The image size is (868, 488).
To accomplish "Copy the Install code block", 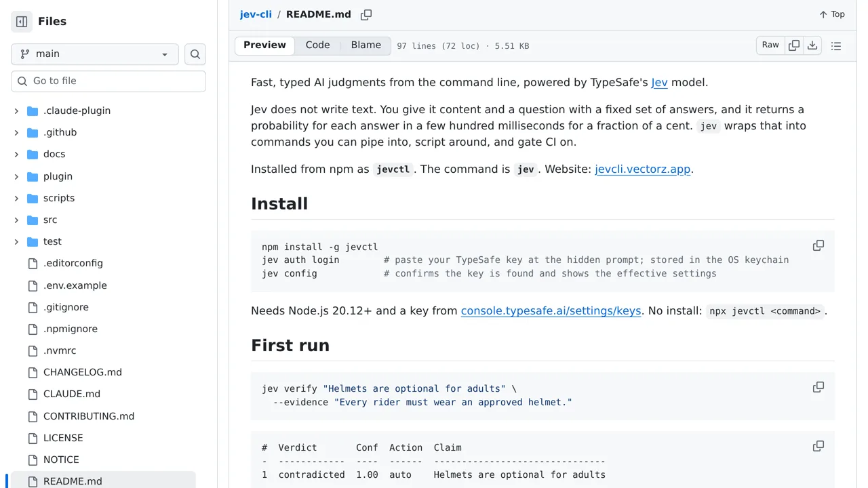I will click(818, 245).
